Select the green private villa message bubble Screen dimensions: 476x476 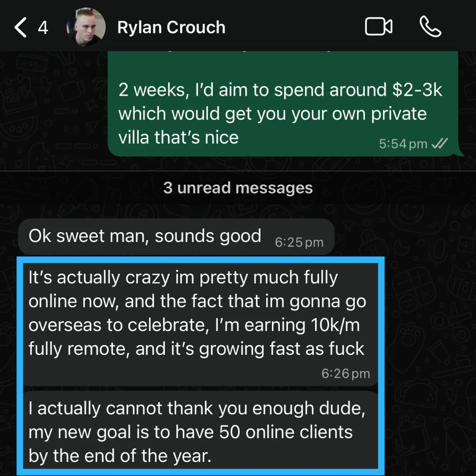(x=283, y=104)
